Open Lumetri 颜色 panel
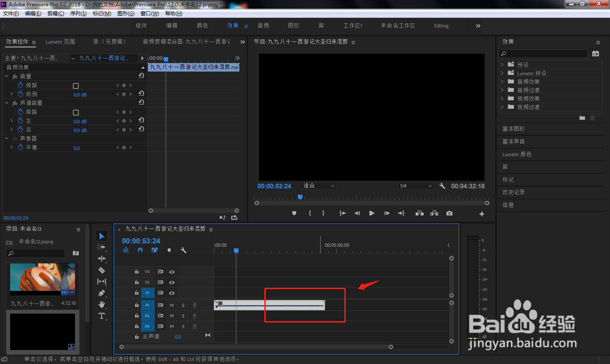 pos(517,154)
